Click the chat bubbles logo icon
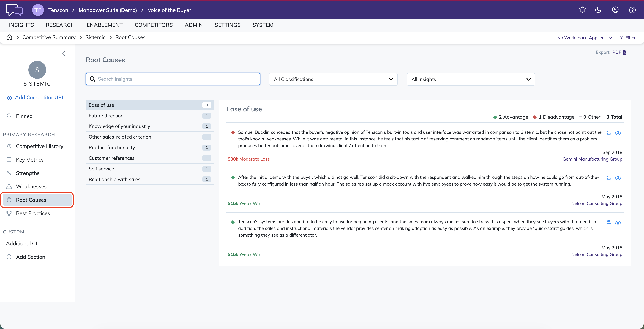Screen dimensions: 644x329 pos(14,10)
